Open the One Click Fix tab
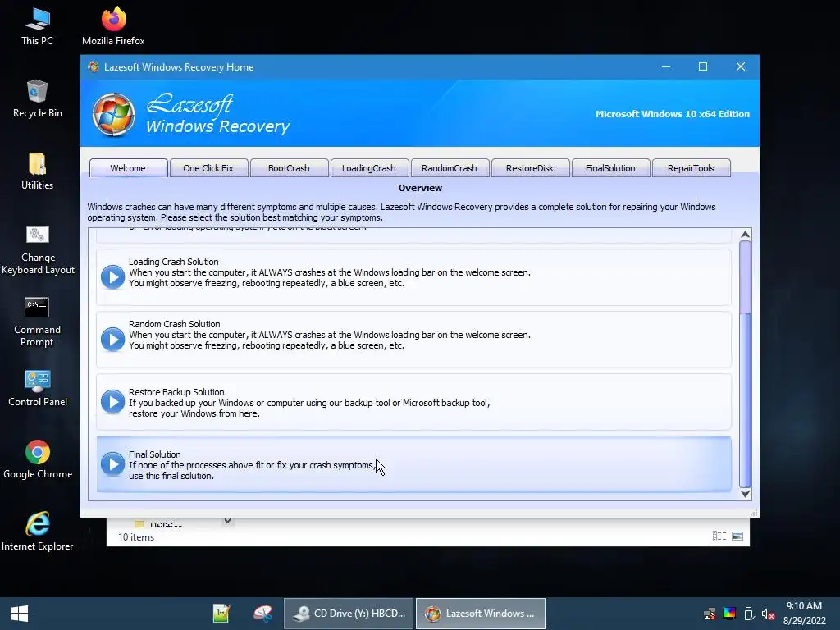 (x=208, y=168)
